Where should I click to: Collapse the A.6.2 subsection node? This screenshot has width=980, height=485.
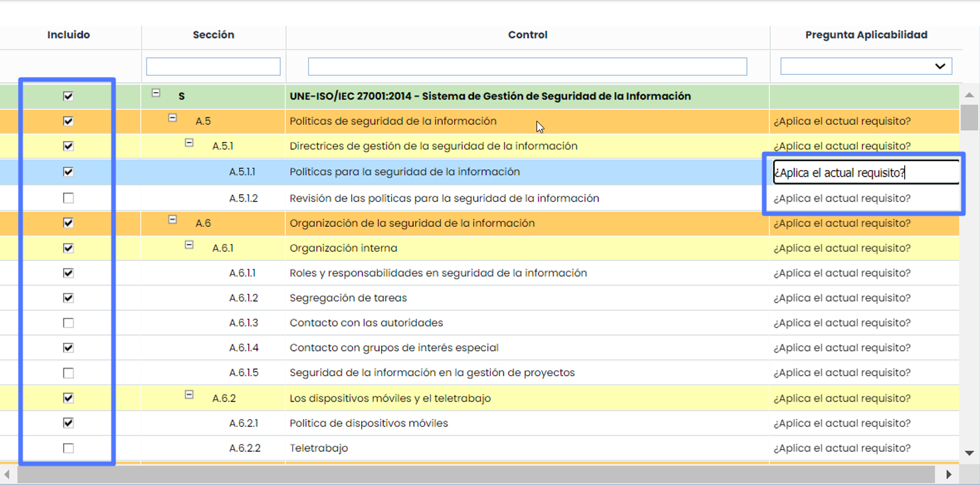pos(189,395)
